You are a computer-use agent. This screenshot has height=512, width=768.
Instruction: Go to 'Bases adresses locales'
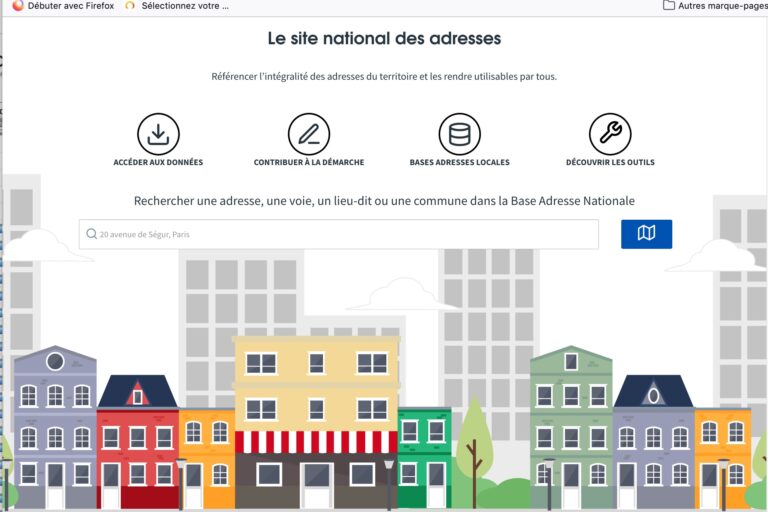(x=459, y=162)
